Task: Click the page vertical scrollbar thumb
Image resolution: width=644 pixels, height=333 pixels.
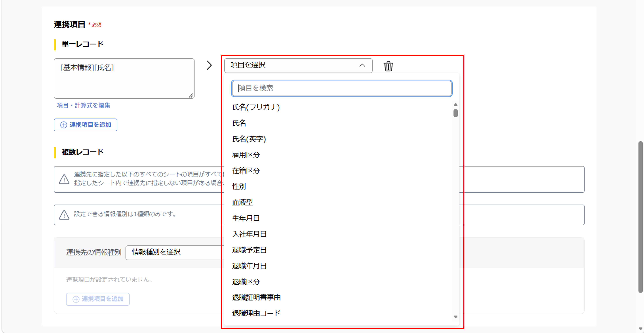Action: (x=640, y=217)
